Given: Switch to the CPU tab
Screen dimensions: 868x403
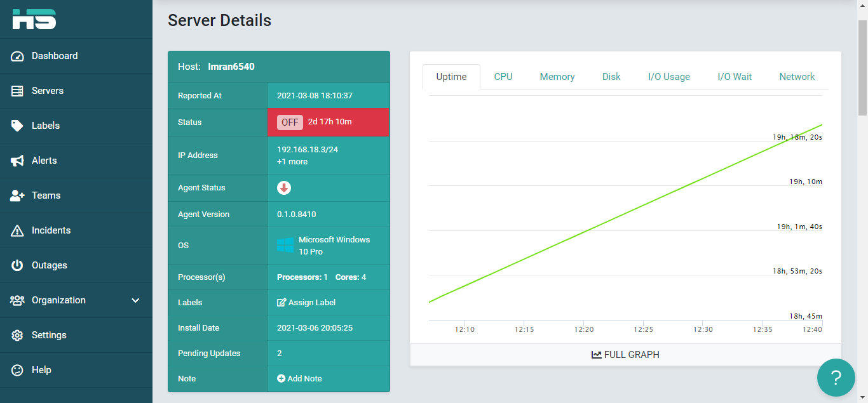Looking at the screenshot, I should point(503,77).
